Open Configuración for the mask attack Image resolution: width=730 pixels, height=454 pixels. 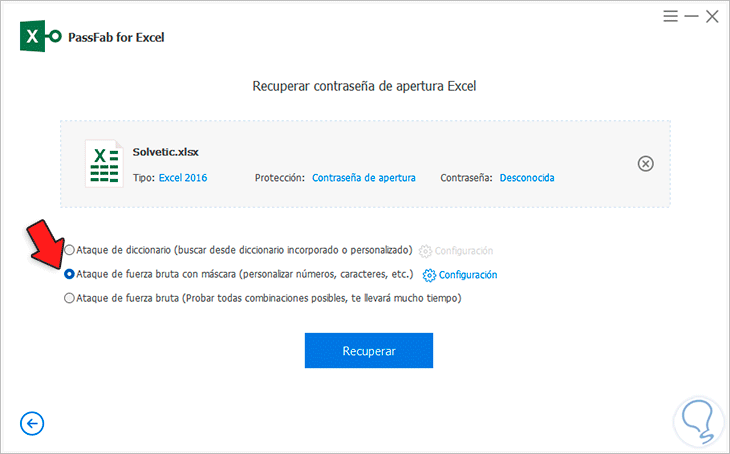tap(468, 275)
